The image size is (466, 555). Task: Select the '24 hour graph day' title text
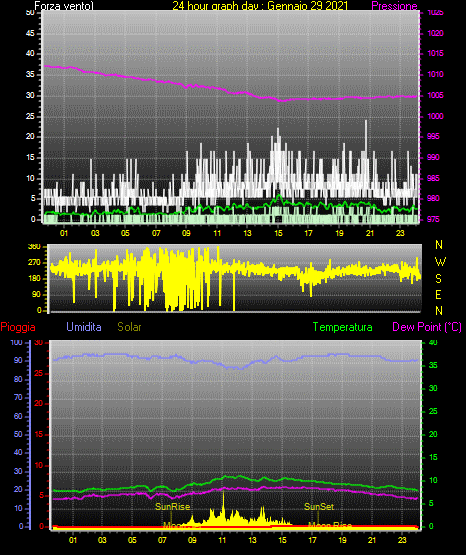217,6
